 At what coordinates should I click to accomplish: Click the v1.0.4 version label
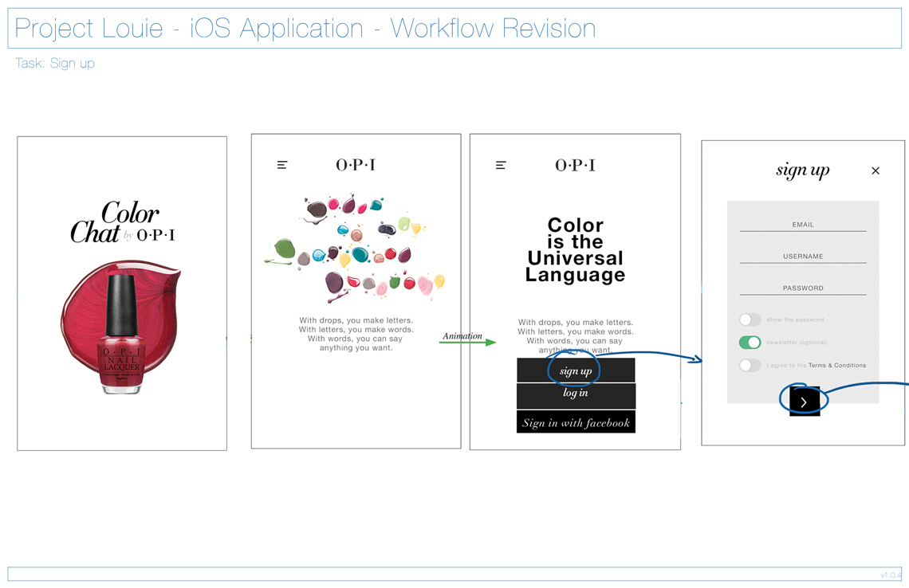pos(891,575)
